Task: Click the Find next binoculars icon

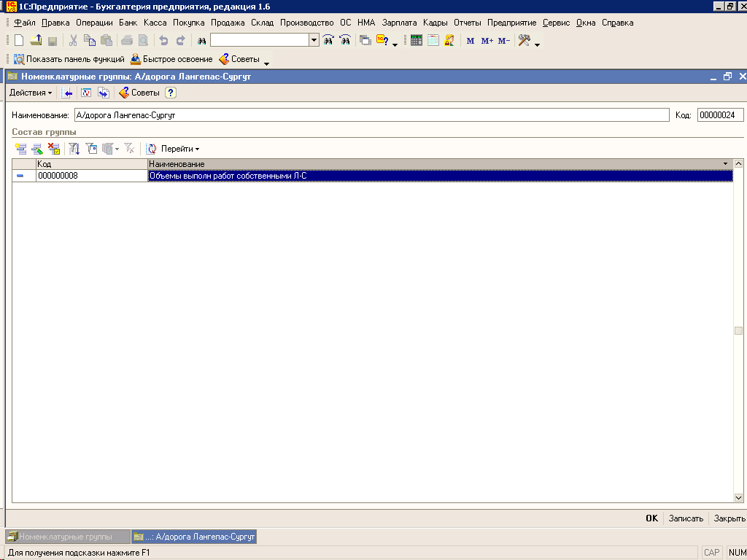Action: [x=328, y=41]
